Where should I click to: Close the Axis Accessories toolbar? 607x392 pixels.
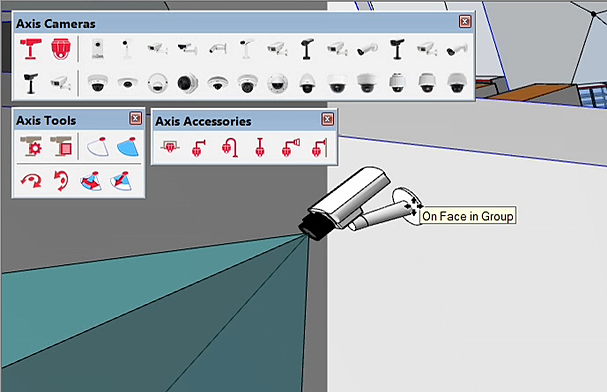point(328,119)
